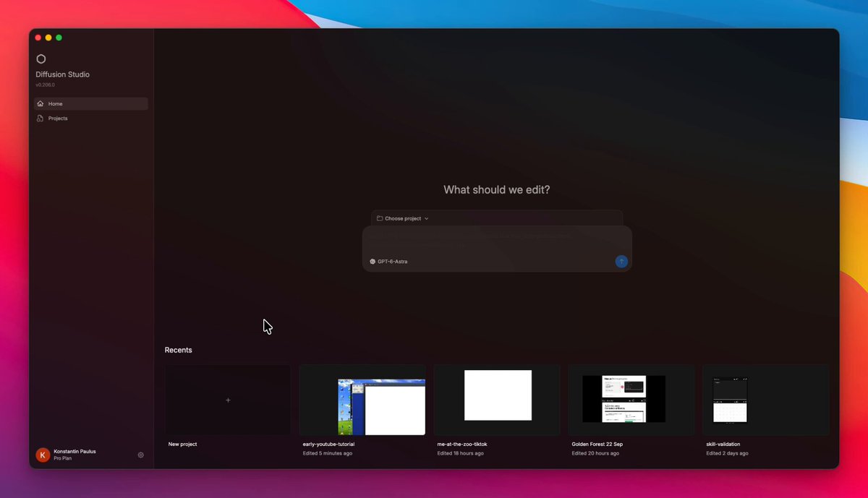The image size is (868, 498).
Task: Click "Edited 2 days ago" text
Action: point(727,454)
